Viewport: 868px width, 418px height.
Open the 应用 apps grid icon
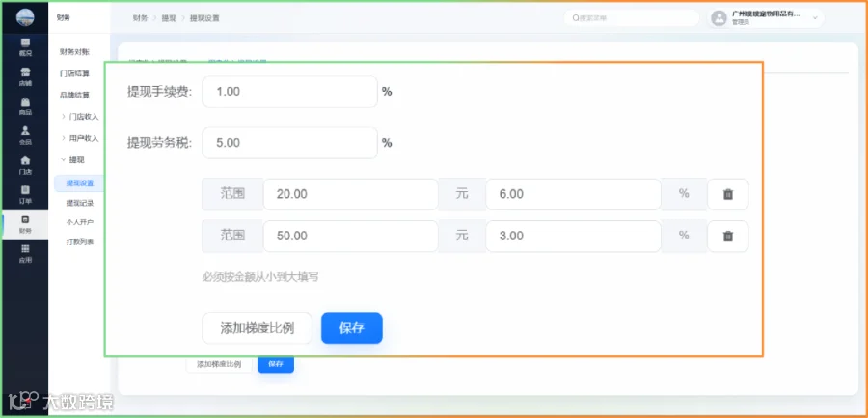click(25, 253)
